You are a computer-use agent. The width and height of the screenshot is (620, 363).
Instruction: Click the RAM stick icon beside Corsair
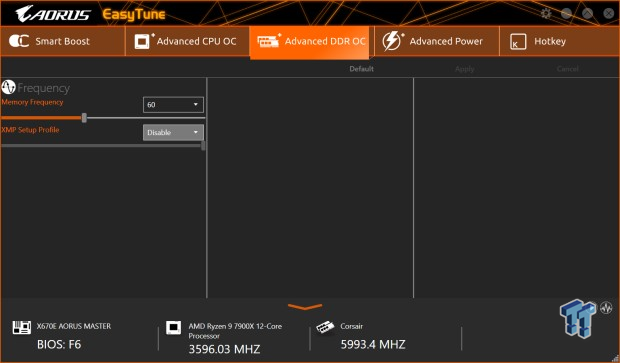click(325, 327)
